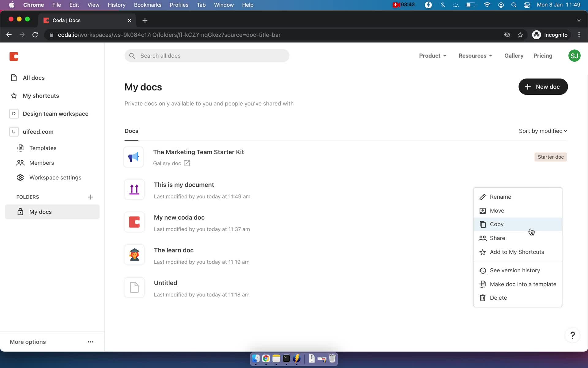
Task: Open the Members page
Action: [41, 163]
